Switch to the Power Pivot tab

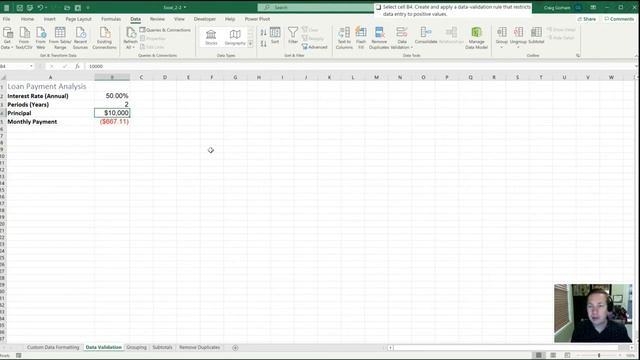[257, 19]
